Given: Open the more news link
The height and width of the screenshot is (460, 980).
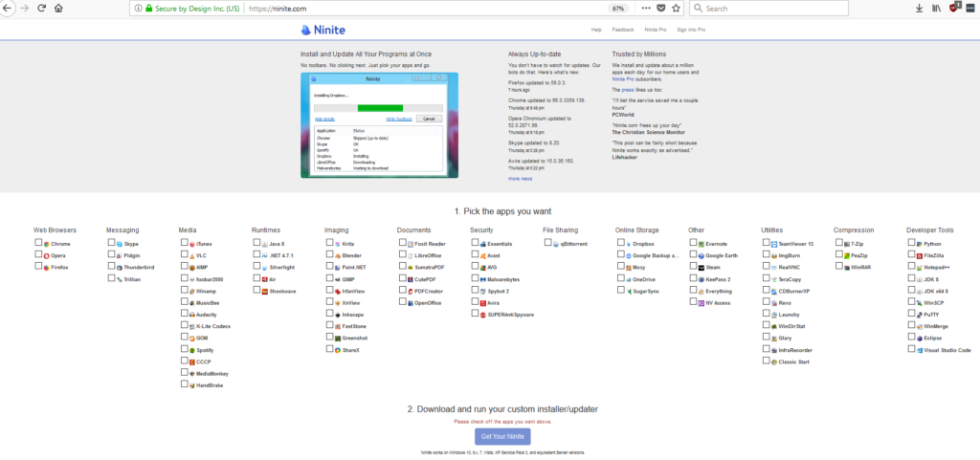Looking at the screenshot, I should tap(520, 179).
